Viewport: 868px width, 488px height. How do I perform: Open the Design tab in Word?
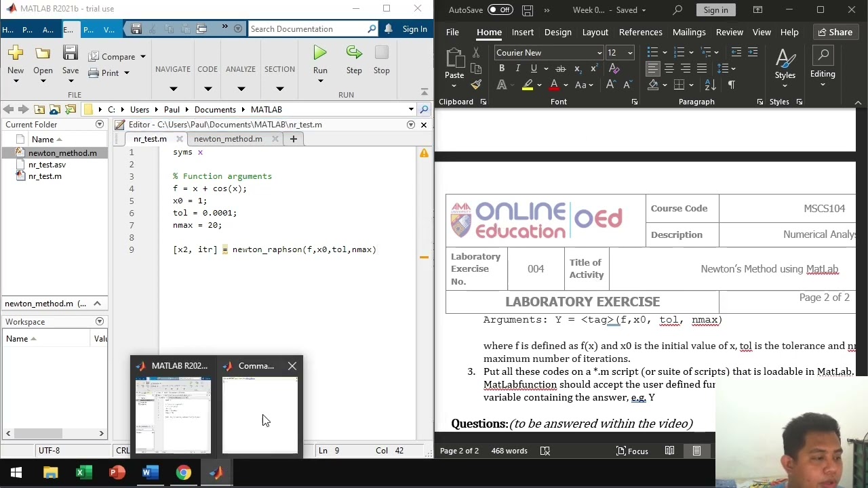557,32
